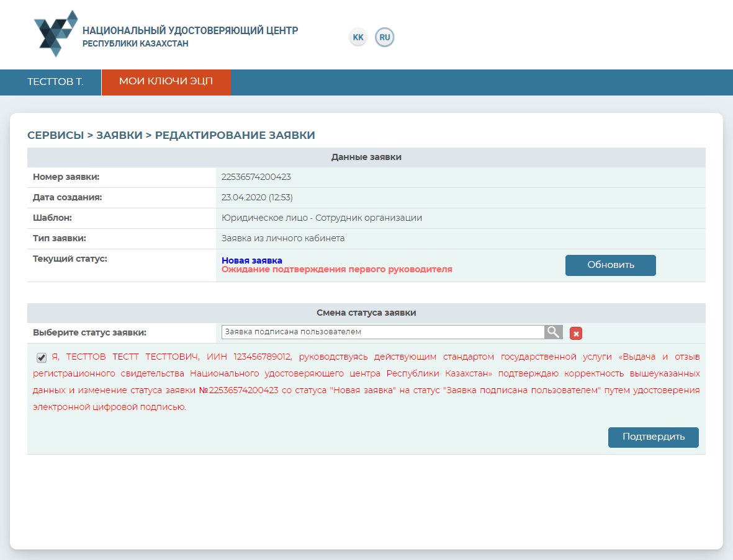Click the application number in Номер заявки row
Image resolution: width=733 pixels, height=560 pixels.
click(x=256, y=177)
